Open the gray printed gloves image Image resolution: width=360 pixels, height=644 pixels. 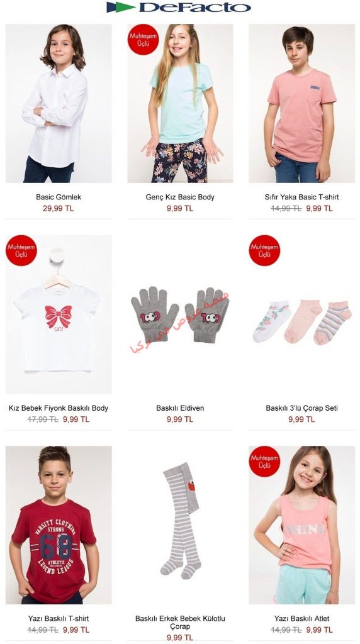click(x=180, y=314)
